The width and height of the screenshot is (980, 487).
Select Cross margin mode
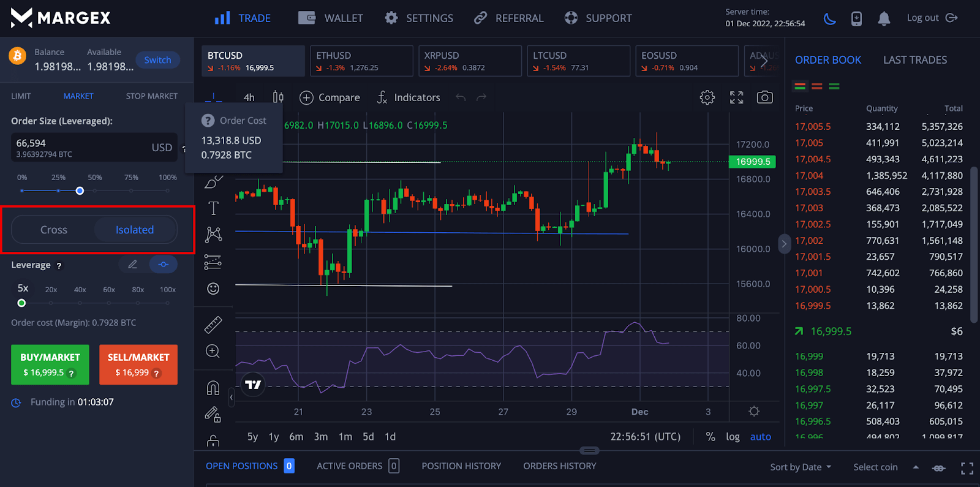54,230
